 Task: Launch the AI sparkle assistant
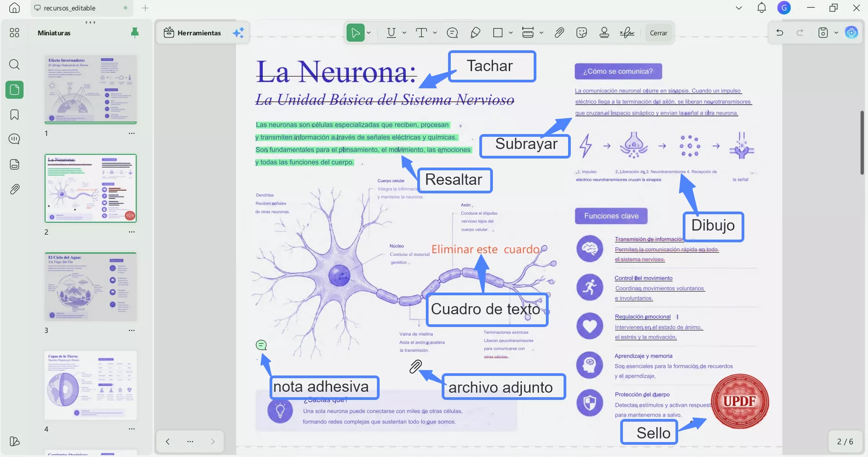click(238, 33)
